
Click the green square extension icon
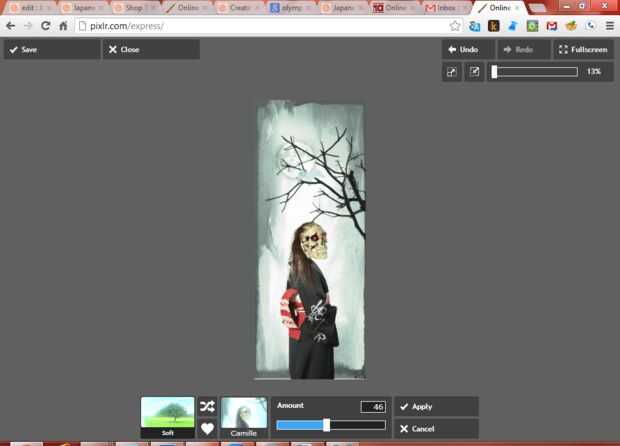point(532,26)
